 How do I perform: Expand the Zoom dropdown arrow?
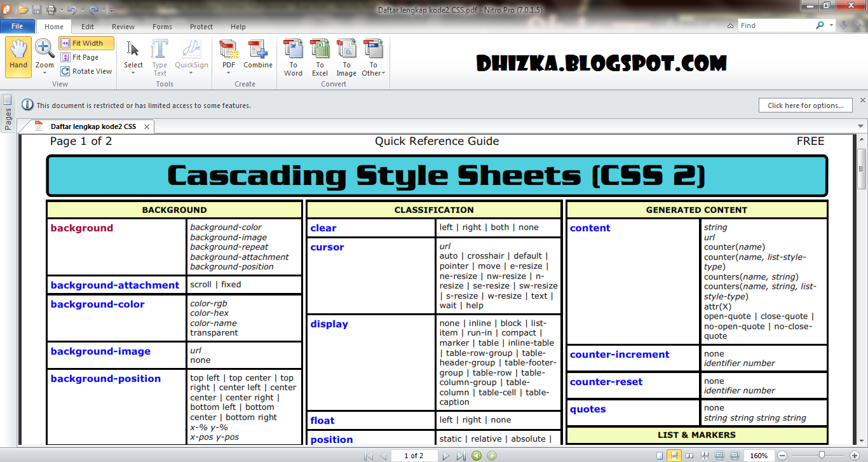tap(44, 73)
